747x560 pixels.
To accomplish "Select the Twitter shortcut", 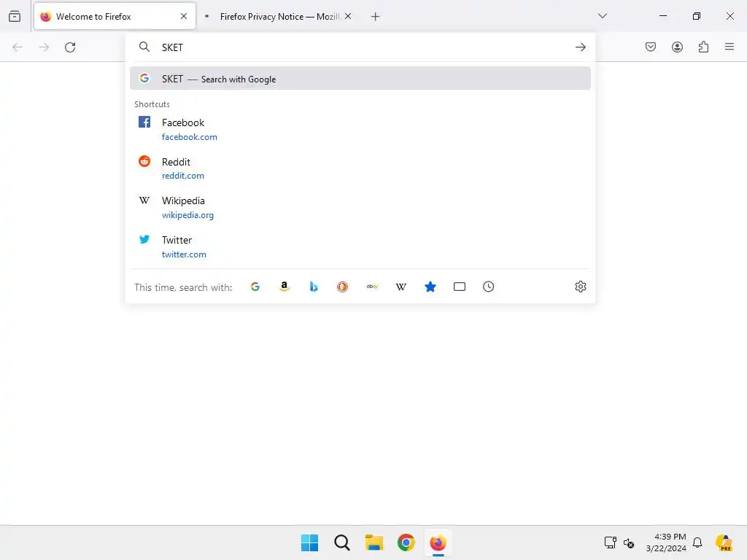I will (x=360, y=247).
